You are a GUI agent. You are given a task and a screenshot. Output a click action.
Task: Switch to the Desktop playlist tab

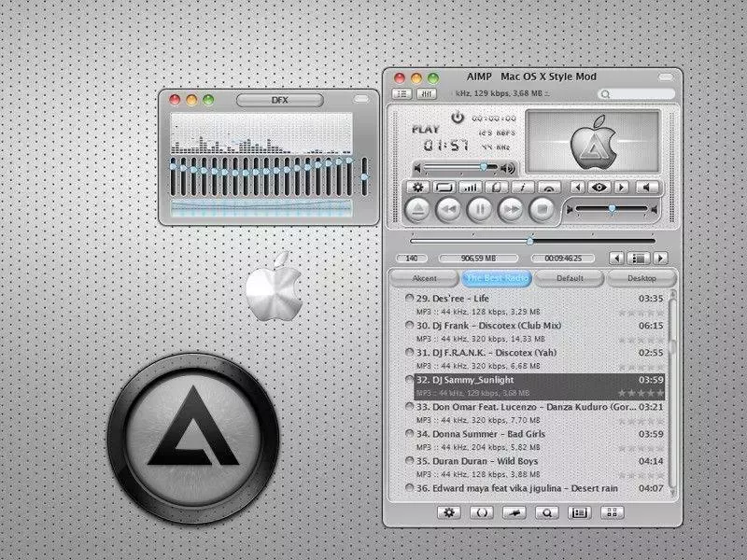(642, 278)
